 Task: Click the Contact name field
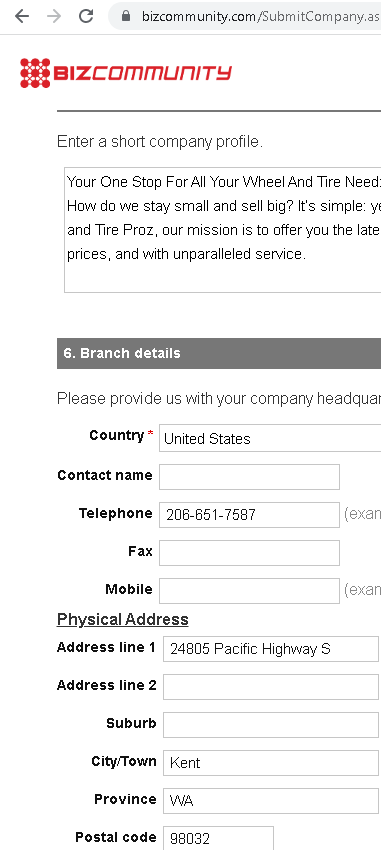pyautogui.click(x=249, y=477)
